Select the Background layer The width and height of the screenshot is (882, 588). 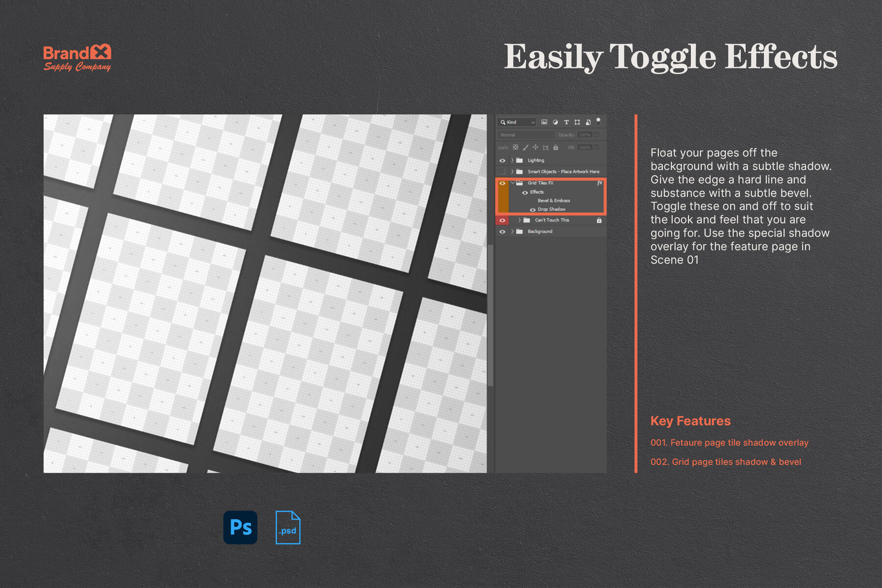[x=540, y=232]
